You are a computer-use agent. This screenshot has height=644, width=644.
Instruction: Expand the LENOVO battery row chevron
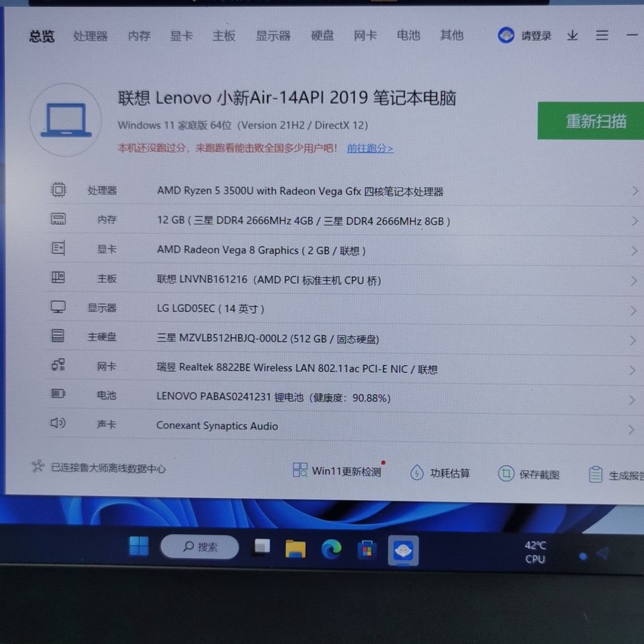pyautogui.click(x=632, y=400)
